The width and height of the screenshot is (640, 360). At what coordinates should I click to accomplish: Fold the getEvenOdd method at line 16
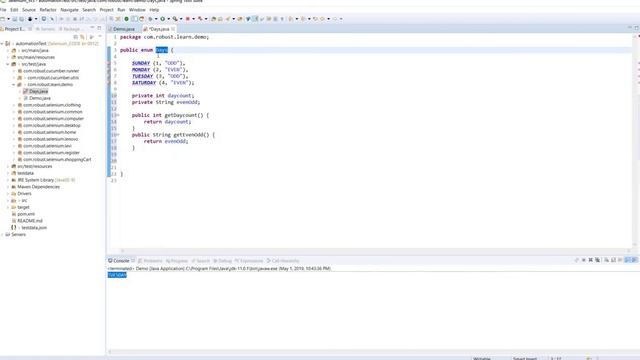[x=118, y=135]
